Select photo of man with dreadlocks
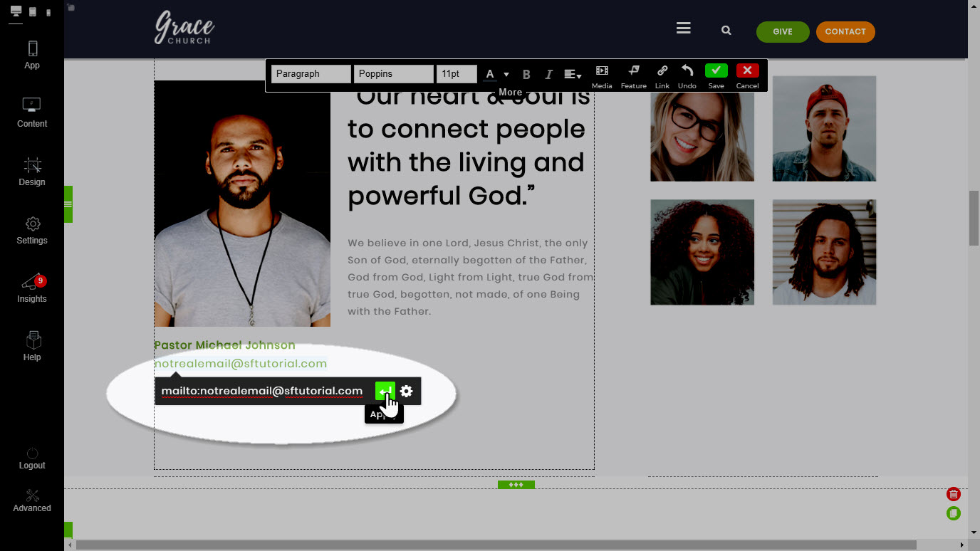 coord(824,252)
